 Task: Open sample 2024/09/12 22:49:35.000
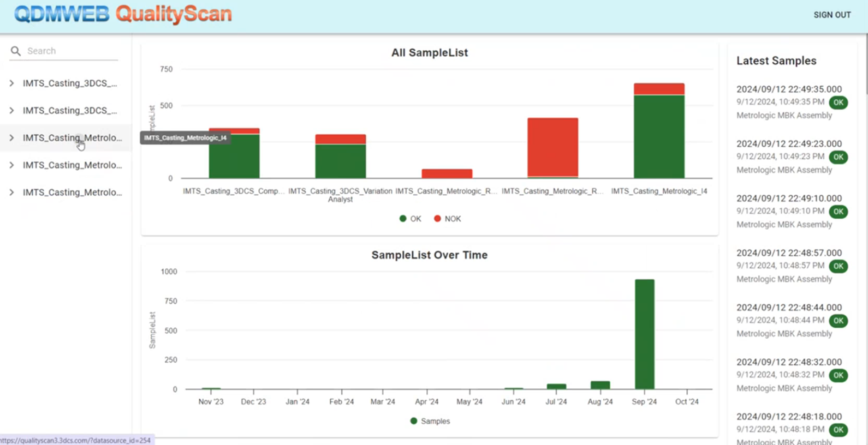(789, 89)
